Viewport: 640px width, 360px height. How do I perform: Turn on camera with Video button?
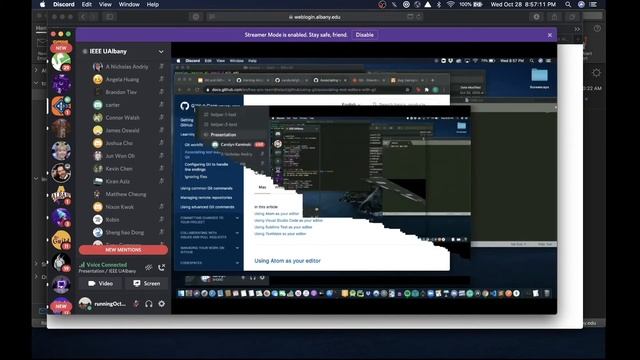(101, 283)
